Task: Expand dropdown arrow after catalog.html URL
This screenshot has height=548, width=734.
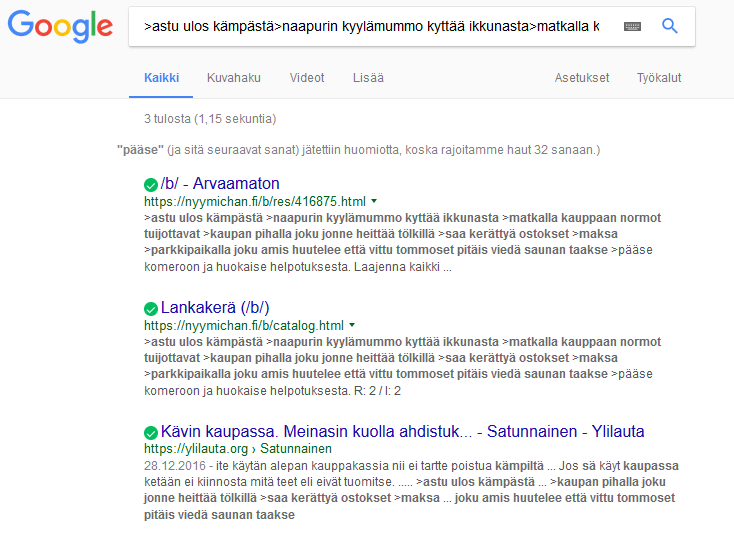Action: (x=352, y=326)
